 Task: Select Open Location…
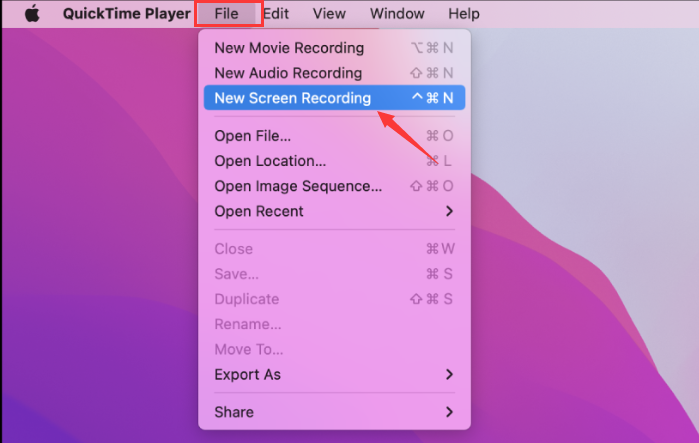coord(270,161)
